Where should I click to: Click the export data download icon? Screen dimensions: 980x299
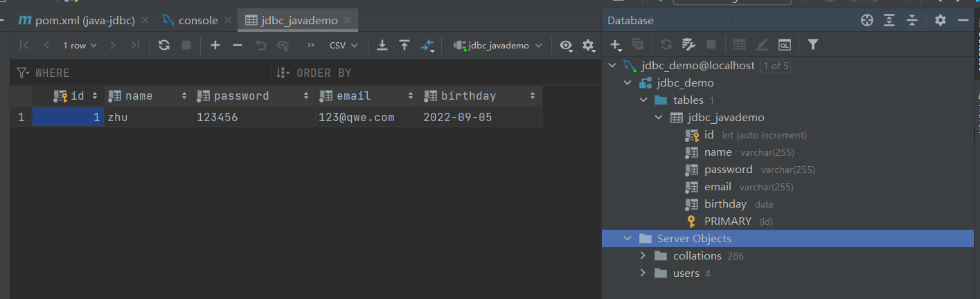coord(382,45)
